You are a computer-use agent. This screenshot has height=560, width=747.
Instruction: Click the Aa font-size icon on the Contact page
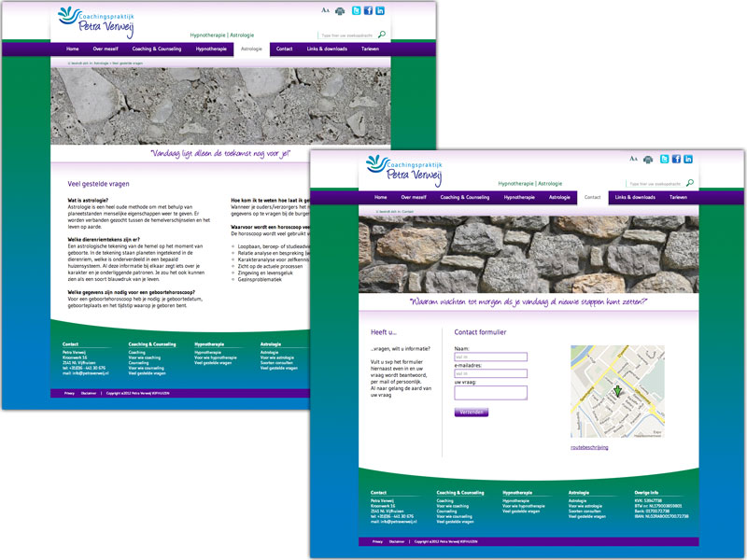pos(633,160)
